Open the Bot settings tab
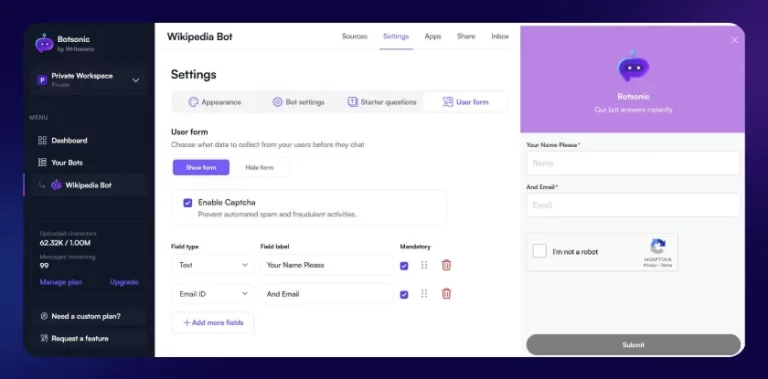 pos(298,102)
